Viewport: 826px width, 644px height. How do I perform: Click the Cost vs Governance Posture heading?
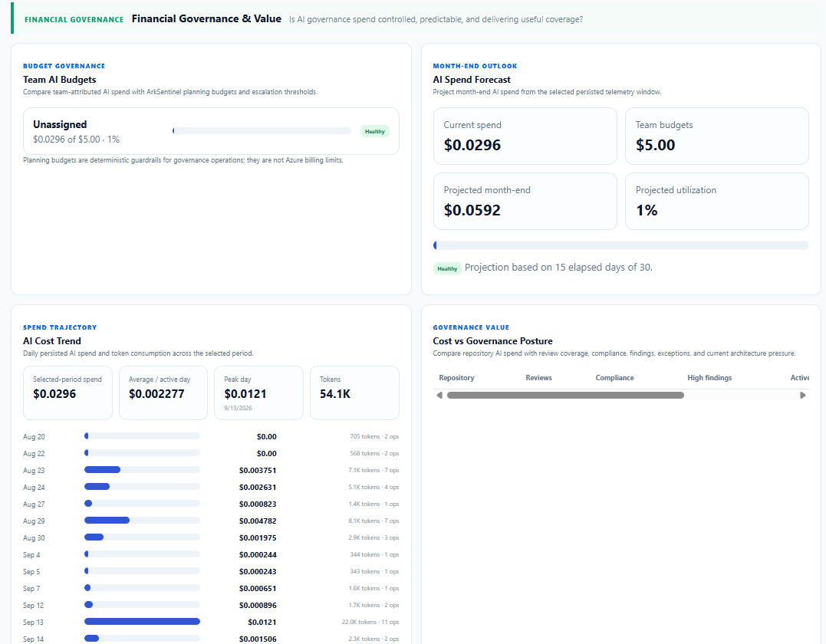[x=492, y=341]
